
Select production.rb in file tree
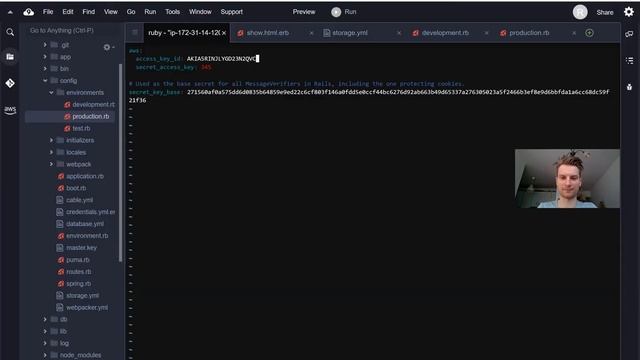pyautogui.click(x=91, y=116)
